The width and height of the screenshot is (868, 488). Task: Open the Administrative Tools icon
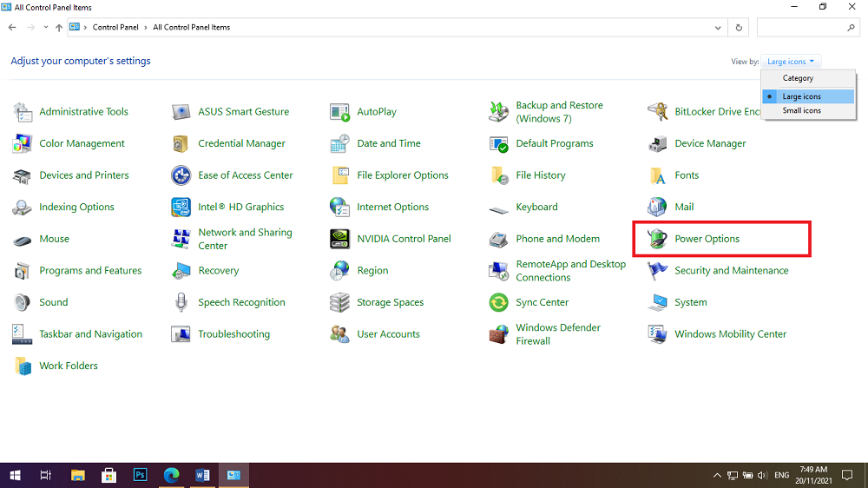pos(23,112)
